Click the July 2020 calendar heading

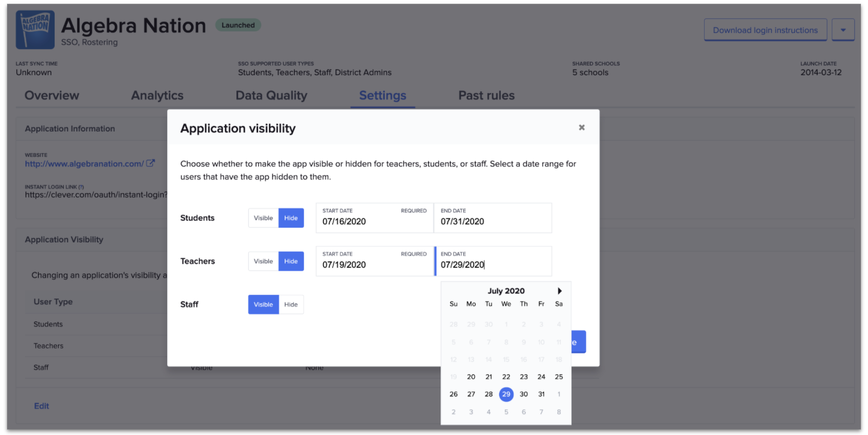(506, 291)
